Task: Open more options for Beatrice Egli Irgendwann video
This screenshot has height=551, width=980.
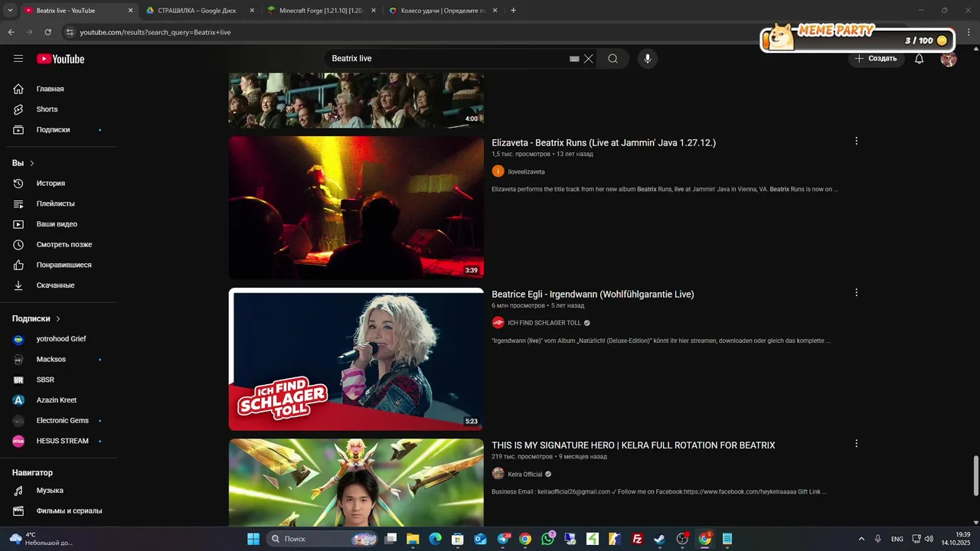Action: 856,292
